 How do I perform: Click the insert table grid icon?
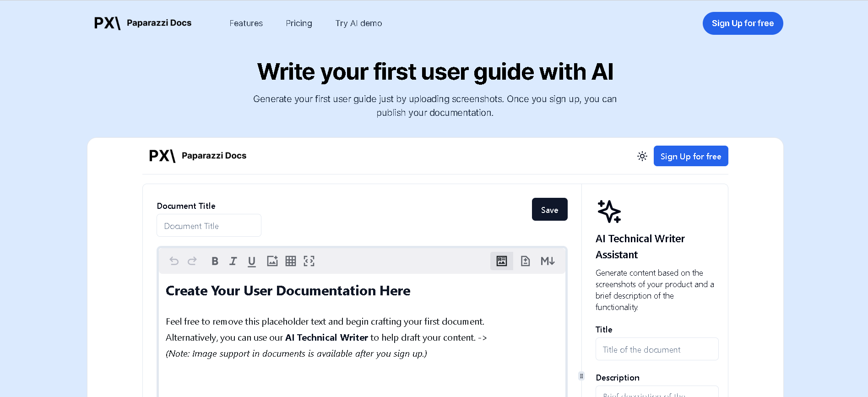pos(291,261)
